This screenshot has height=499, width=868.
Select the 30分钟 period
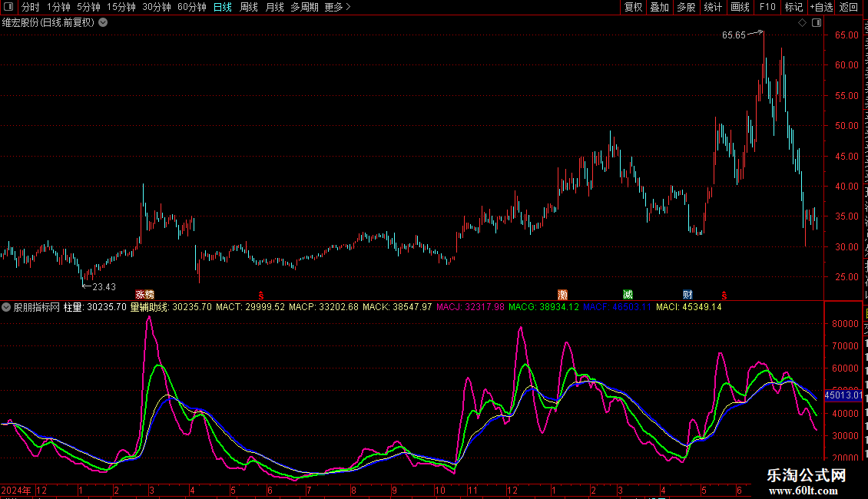tap(157, 7)
